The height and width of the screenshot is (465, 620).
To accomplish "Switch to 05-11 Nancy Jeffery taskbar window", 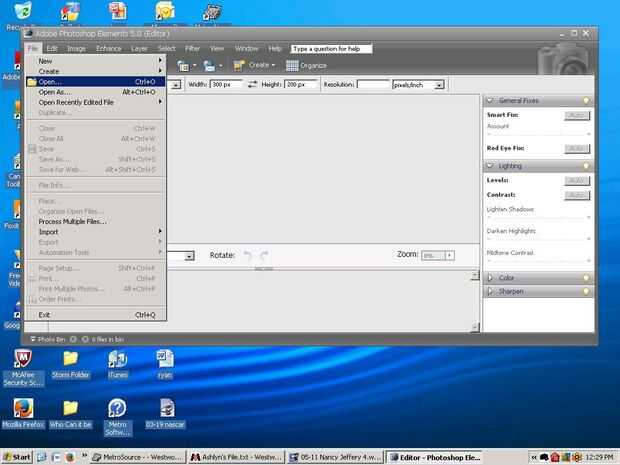I will (335, 457).
